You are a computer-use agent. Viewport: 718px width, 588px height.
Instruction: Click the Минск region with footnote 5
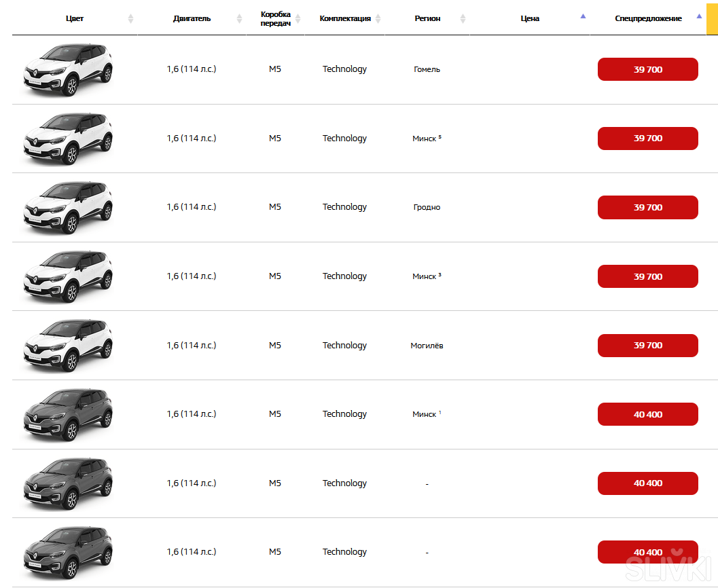(x=426, y=139)
